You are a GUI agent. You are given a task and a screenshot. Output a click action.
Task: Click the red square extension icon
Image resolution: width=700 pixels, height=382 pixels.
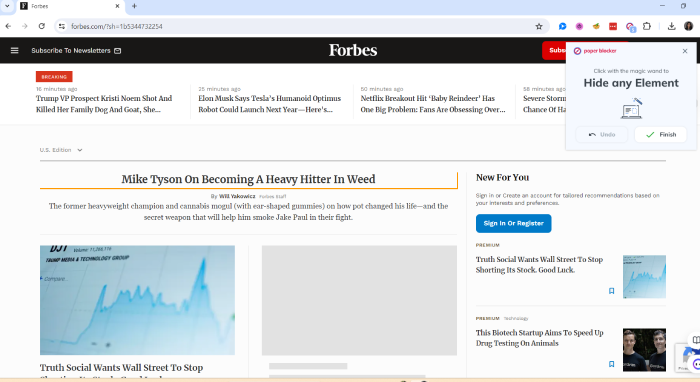pos(613,26)
